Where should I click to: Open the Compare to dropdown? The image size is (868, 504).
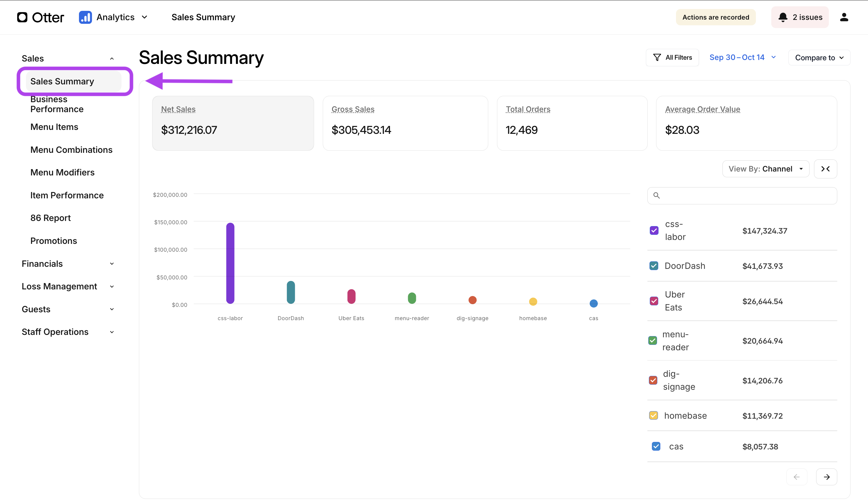(x=819, y=58)
